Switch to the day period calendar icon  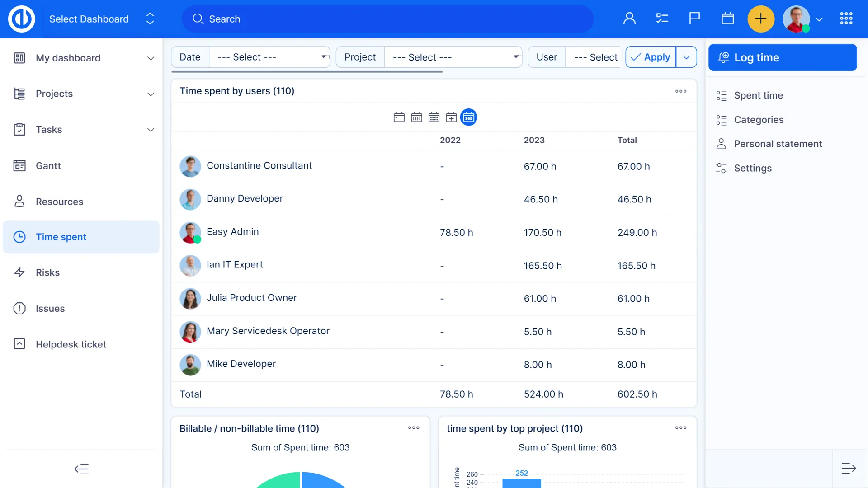point(399,117)
